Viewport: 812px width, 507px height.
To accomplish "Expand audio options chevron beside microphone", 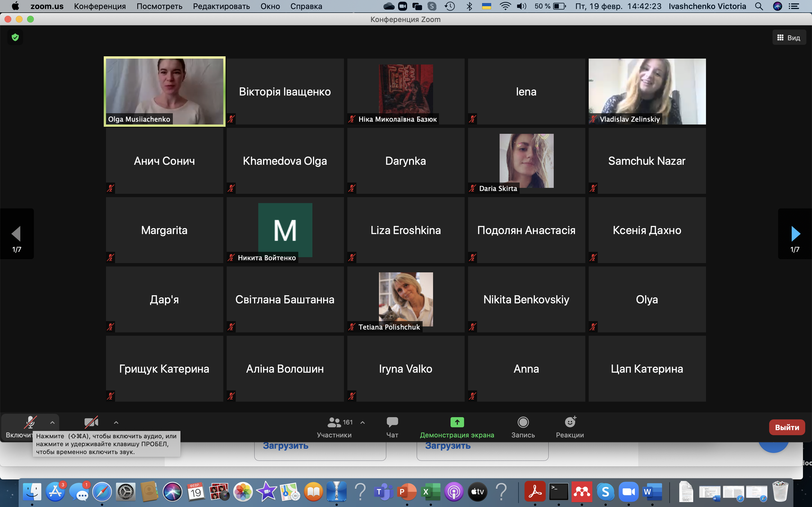I will (x=52, y=422).
